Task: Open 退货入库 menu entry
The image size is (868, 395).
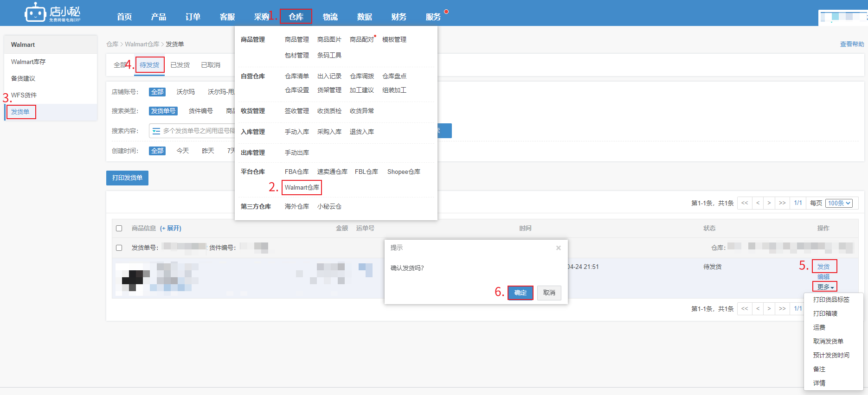Action: click(362, 132)
